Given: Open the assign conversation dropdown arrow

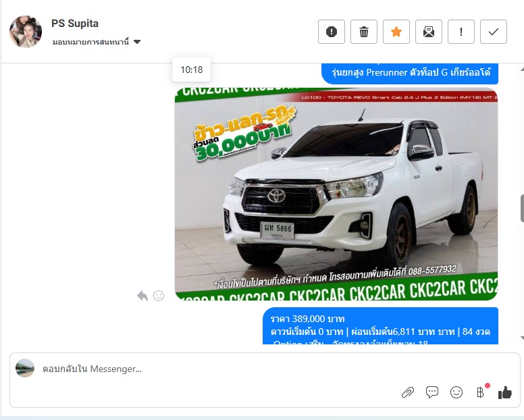Looking at the screenshot, I should pos(137,42).
